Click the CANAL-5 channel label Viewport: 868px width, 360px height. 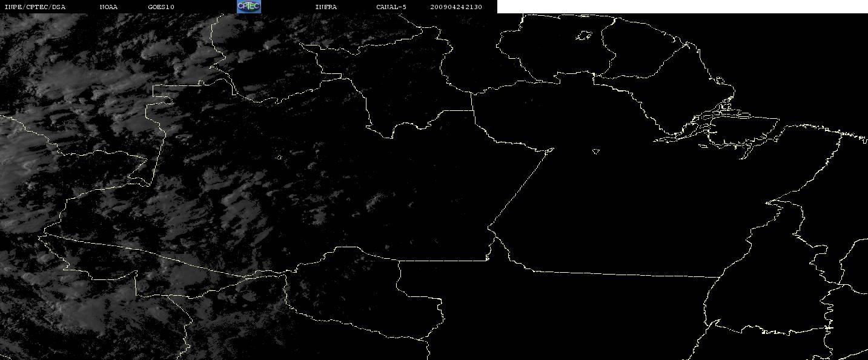coord(391,7)
